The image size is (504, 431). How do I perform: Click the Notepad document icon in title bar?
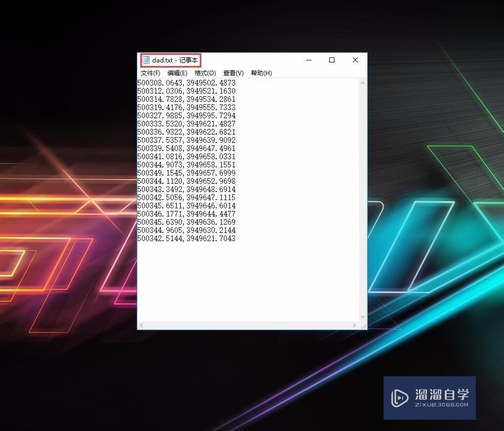click(147, 60)
